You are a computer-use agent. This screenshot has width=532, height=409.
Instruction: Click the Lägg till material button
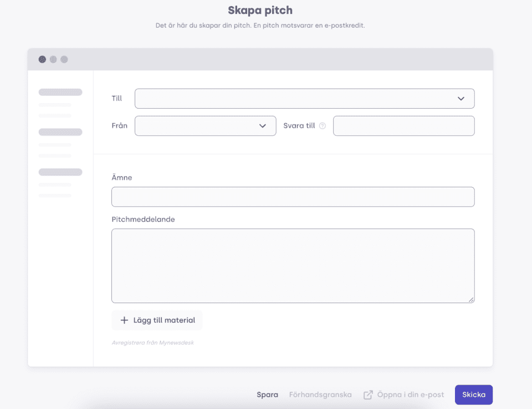(157, 320)
